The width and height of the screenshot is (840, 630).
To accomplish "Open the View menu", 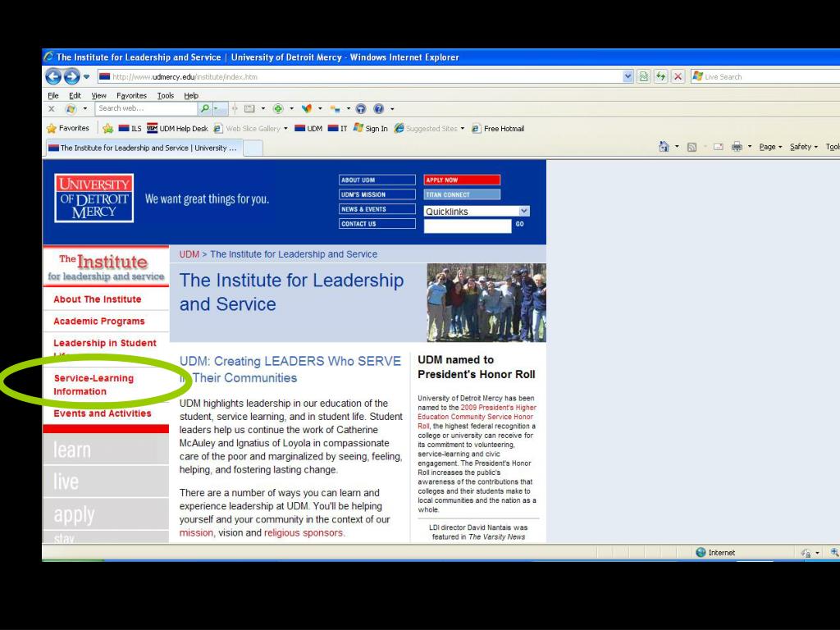I will (98, 96).
